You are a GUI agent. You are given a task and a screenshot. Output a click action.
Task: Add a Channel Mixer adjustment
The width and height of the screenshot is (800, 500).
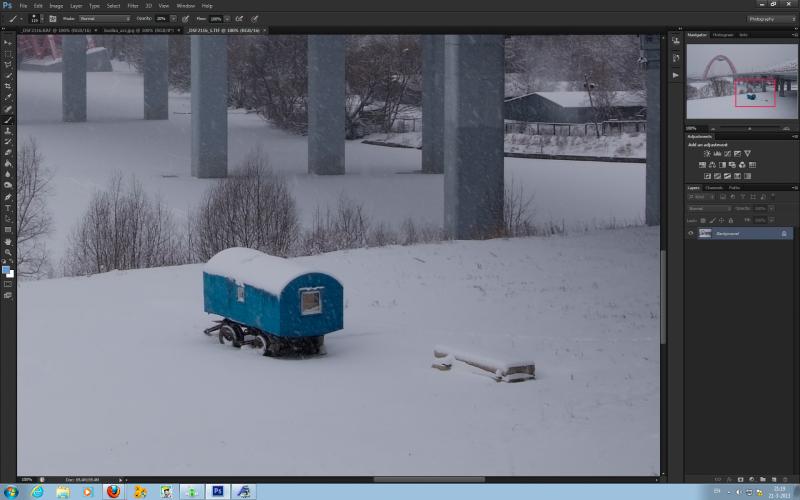point(742,165)
